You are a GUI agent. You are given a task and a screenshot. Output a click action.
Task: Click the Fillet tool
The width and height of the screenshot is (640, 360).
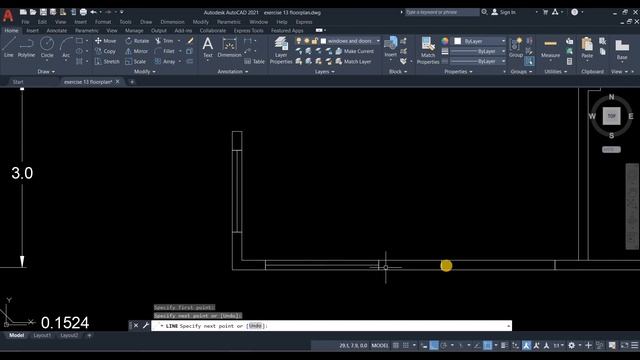click(164, 51)
